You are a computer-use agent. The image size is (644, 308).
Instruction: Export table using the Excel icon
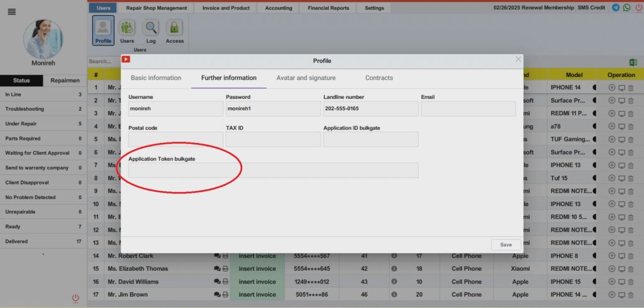[x=633, y=62]
